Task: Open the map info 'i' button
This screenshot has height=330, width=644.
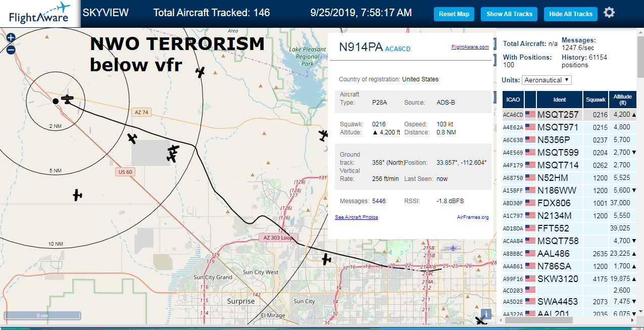Action: (x=486, y=314)
